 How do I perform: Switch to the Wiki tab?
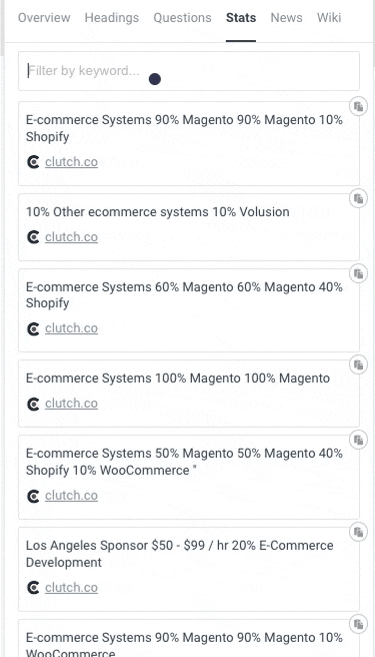coord(329,18)
